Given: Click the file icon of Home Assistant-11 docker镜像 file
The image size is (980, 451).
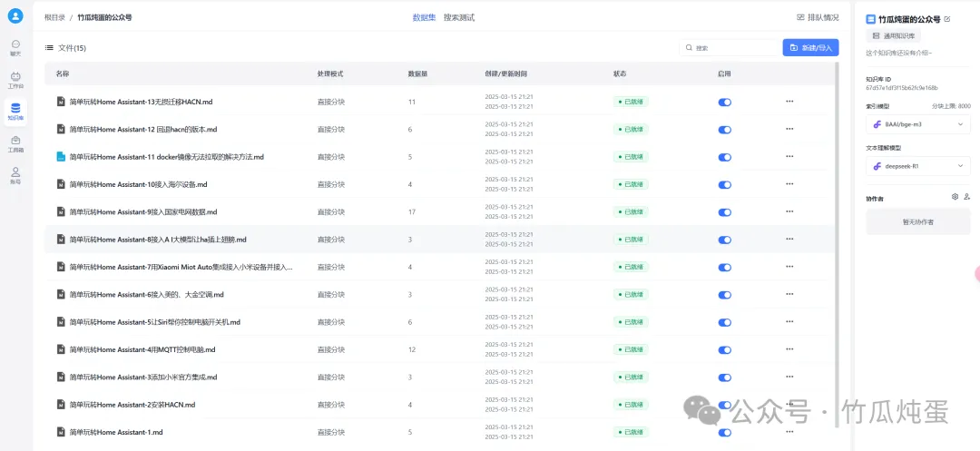Looking at the screenshot, I should [61, 157].
